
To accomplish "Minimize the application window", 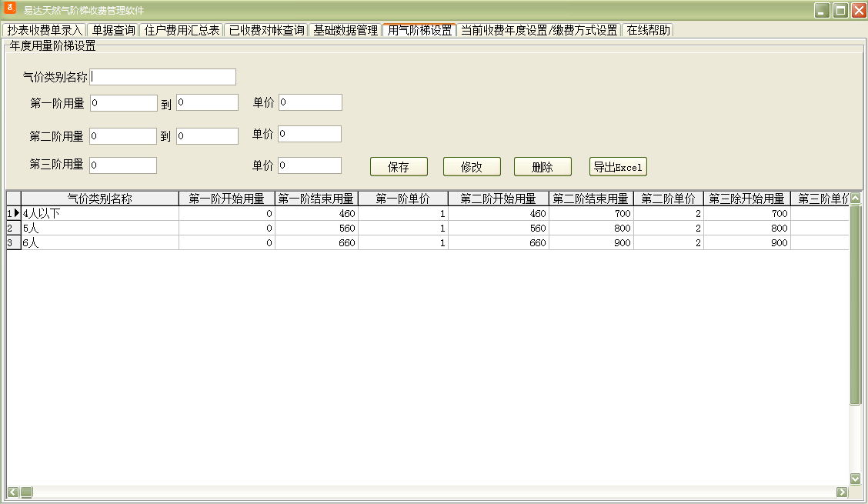I will coord(822,10).
